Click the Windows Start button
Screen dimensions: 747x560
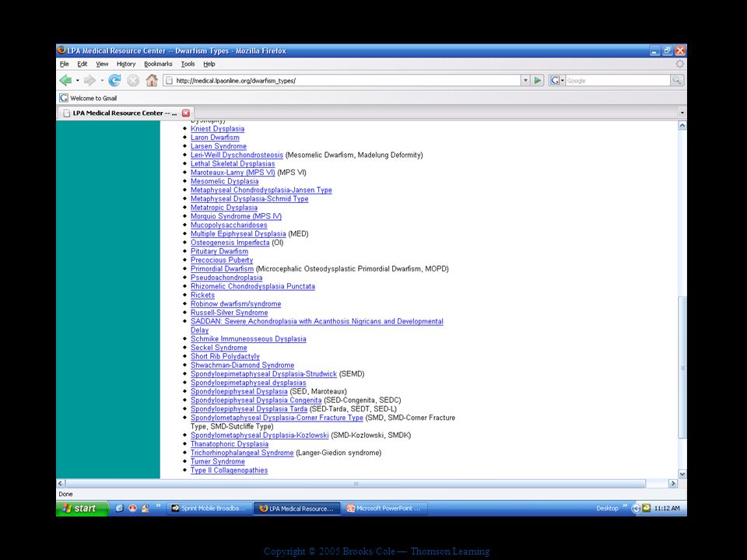82,508
